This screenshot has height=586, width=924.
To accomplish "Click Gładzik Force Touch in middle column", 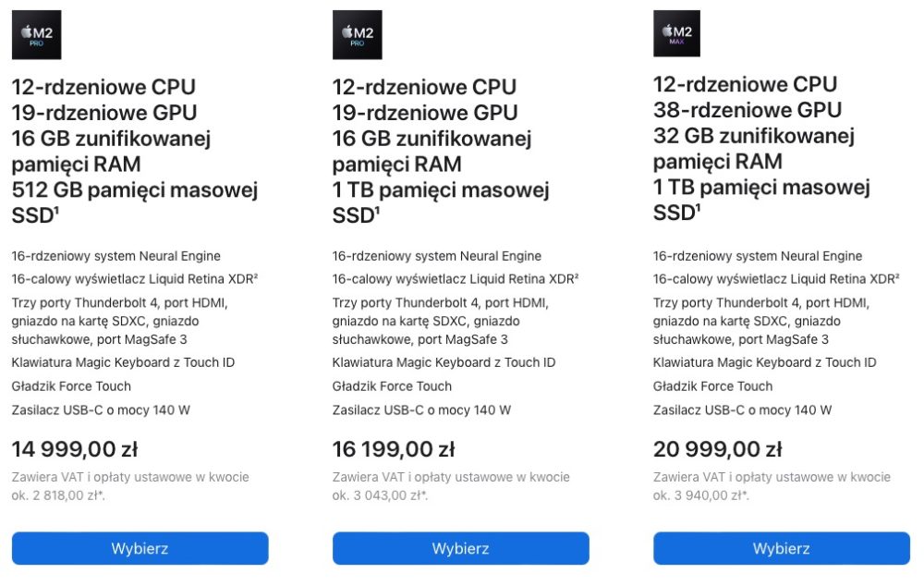I will 392,386.
